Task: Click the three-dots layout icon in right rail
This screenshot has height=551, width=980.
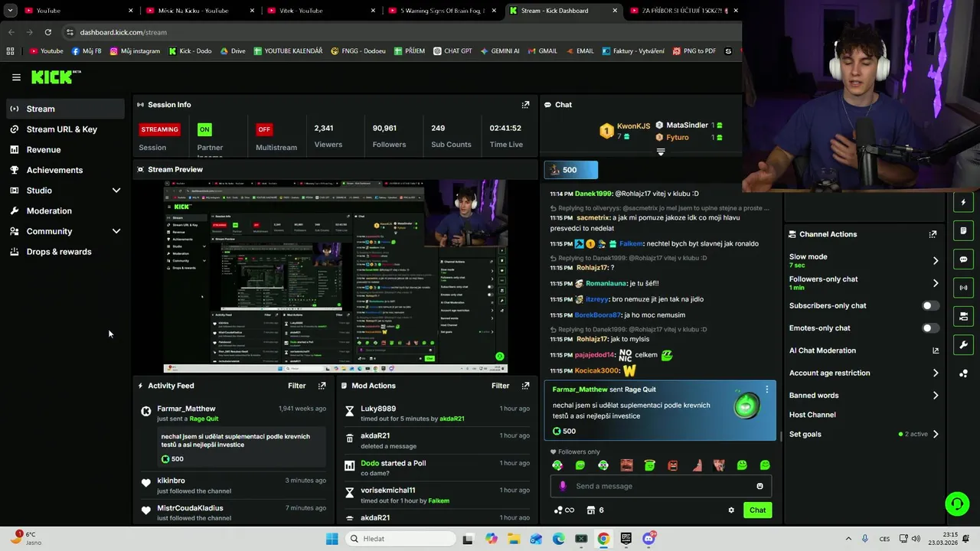Action: [x=963, y=373]
